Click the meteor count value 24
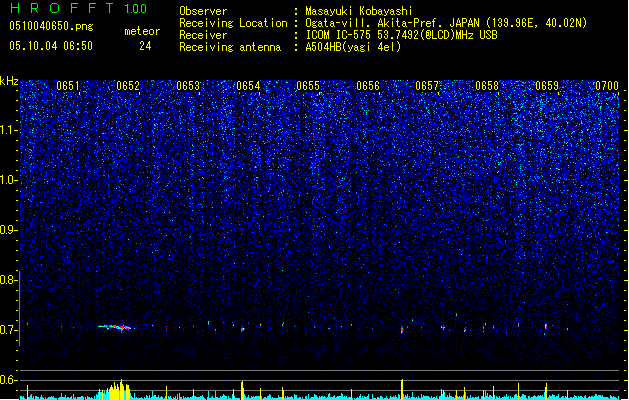The image size is (629, 400). tap(145, 46)
